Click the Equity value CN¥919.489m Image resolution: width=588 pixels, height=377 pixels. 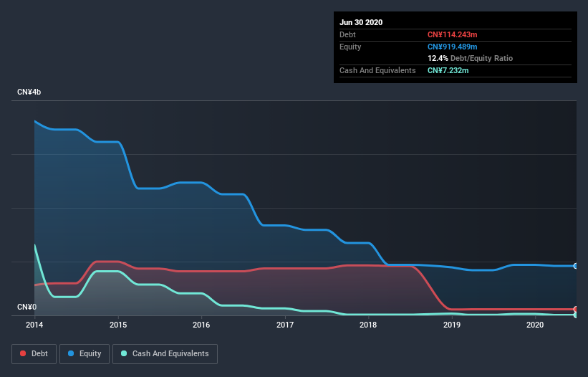point(452,47)
